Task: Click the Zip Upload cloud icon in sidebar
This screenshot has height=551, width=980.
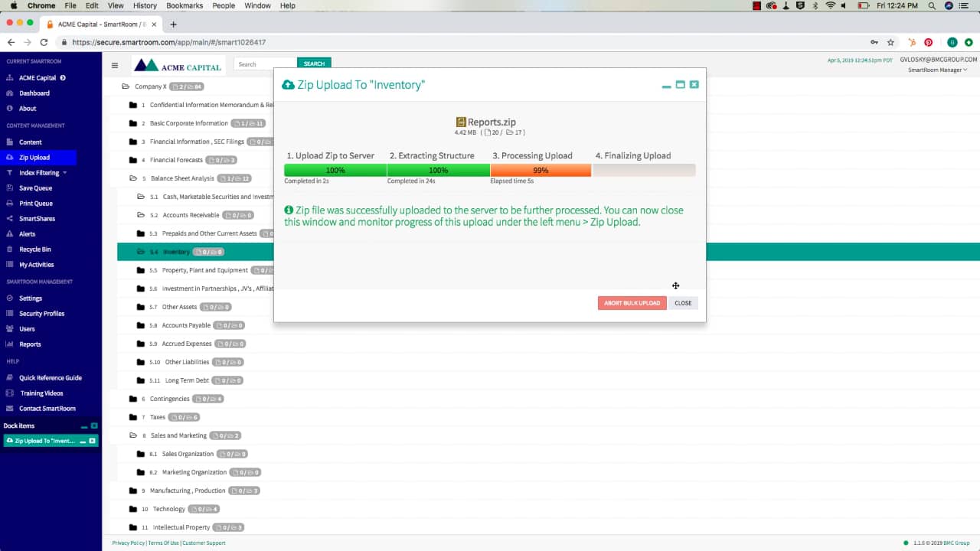Action: (10, 158)
